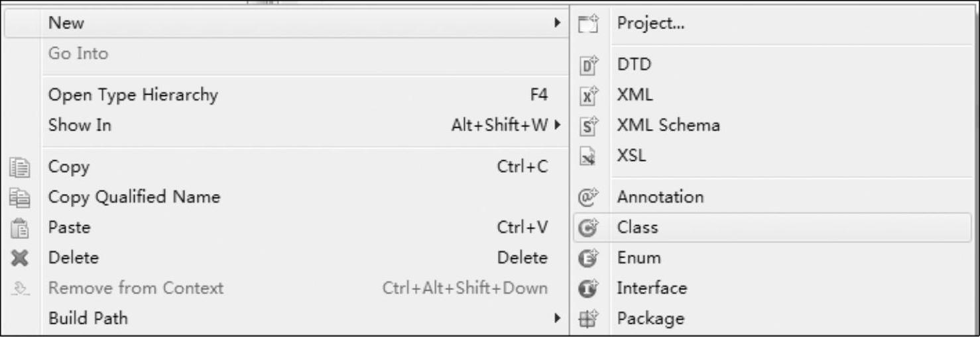
Task: Select the Class menu item
Action: pos(772,227)
